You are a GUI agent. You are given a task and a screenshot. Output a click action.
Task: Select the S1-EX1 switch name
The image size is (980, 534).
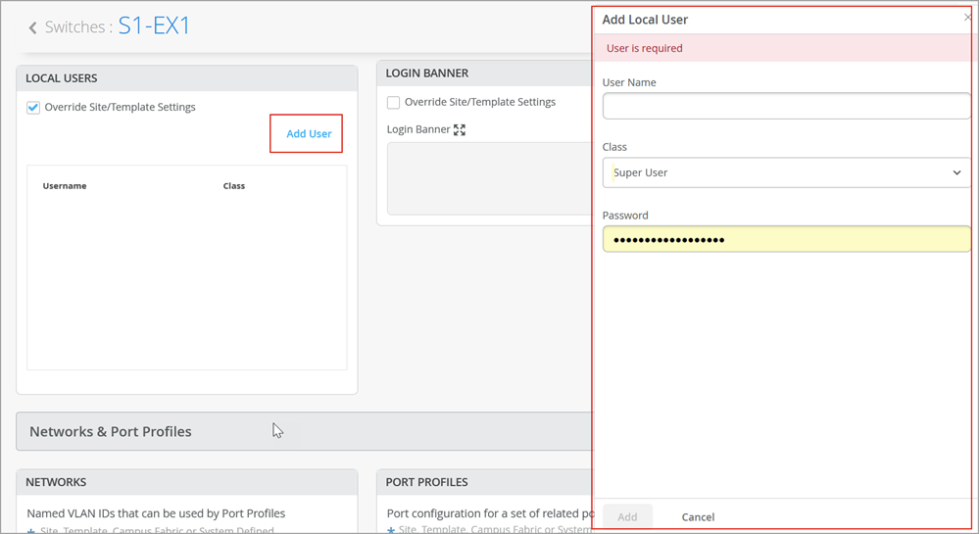pyautogui.click(x=154, y=25)
